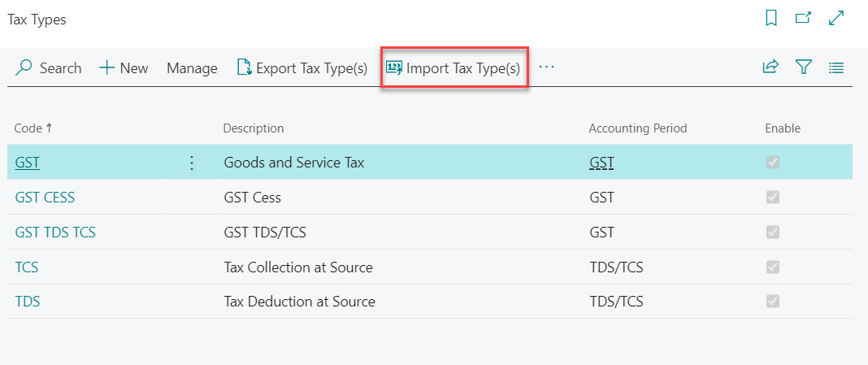Click the Accounting Period column header
The width and height of the screenshot is (868, 365).
[x=637, y=128]
